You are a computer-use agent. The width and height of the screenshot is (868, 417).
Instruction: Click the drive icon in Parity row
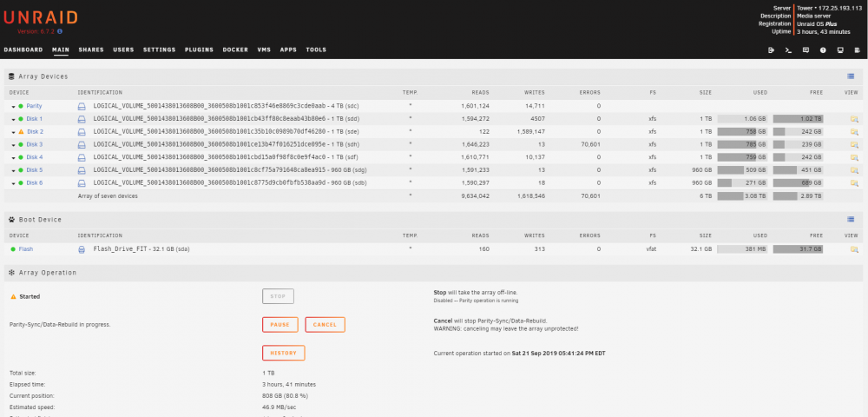[82, 106]
